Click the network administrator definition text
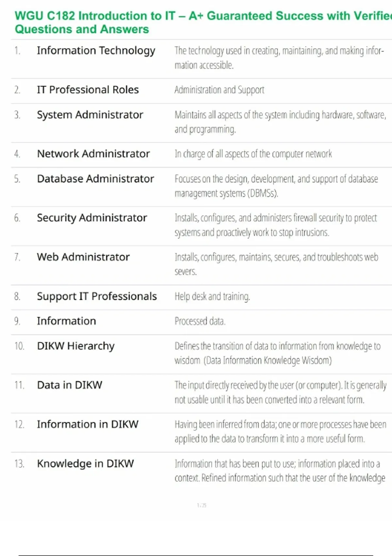Screen dimensions: 392x556 click(x=253, y=154)
